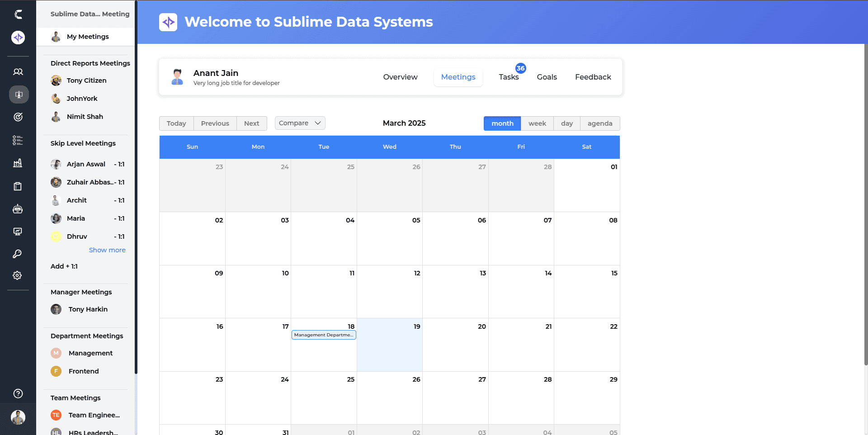Switch calendar to week view
Image resolution: width=868 pixels, height=435 pixels.
point(537,123)
